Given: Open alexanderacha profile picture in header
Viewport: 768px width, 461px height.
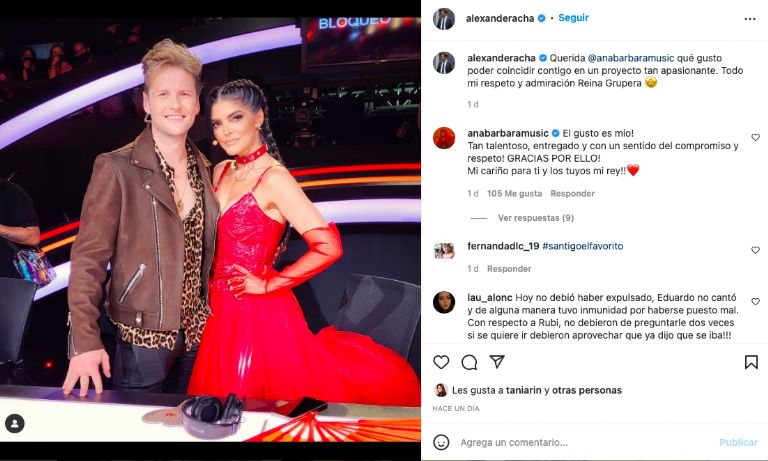Looking at the screenshot, I should [444, 19].
